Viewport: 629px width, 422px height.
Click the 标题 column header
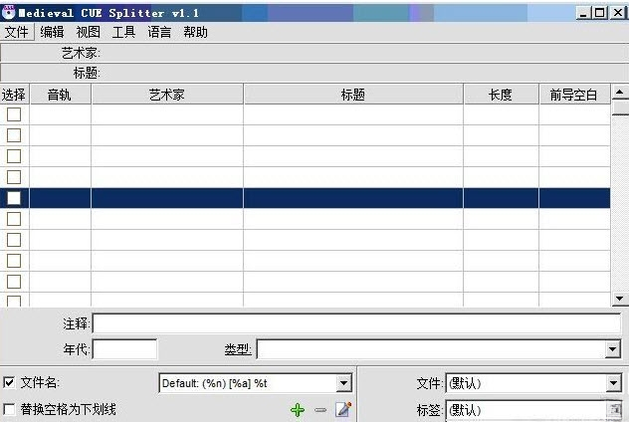click(353, 95)
